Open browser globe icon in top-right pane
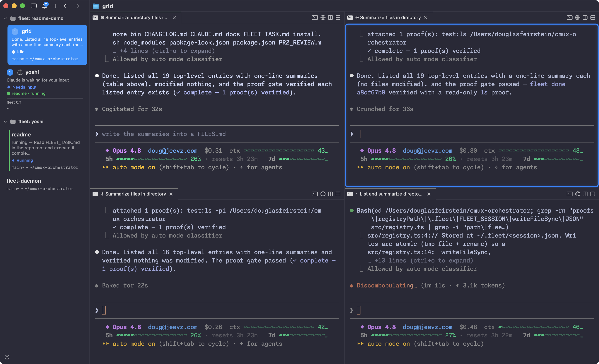This screenshot has height=364, width=599. (578, 17)
